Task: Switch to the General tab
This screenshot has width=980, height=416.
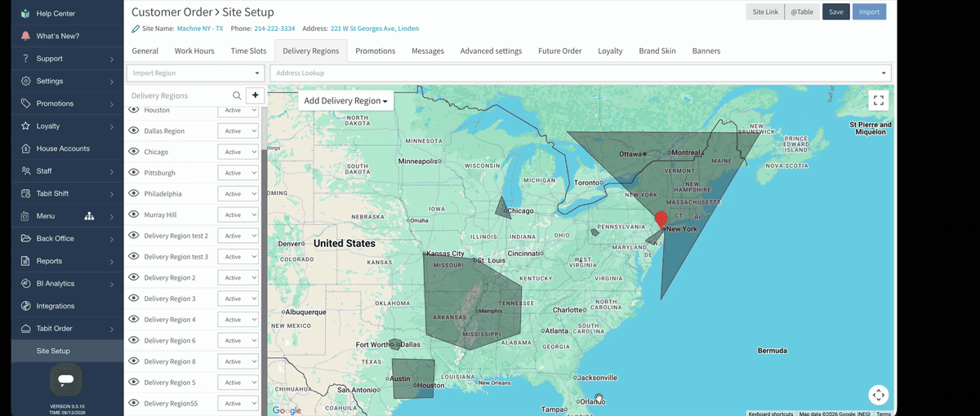Action: pyautogui.click(x=145, y=51)
